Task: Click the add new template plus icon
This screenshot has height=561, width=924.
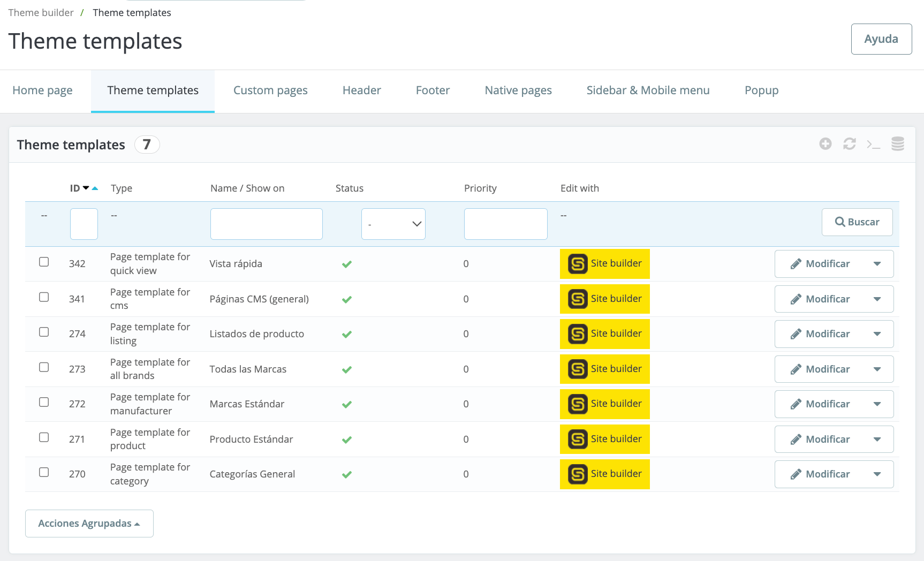Action: pyautogui.click(x=825, y=144)
